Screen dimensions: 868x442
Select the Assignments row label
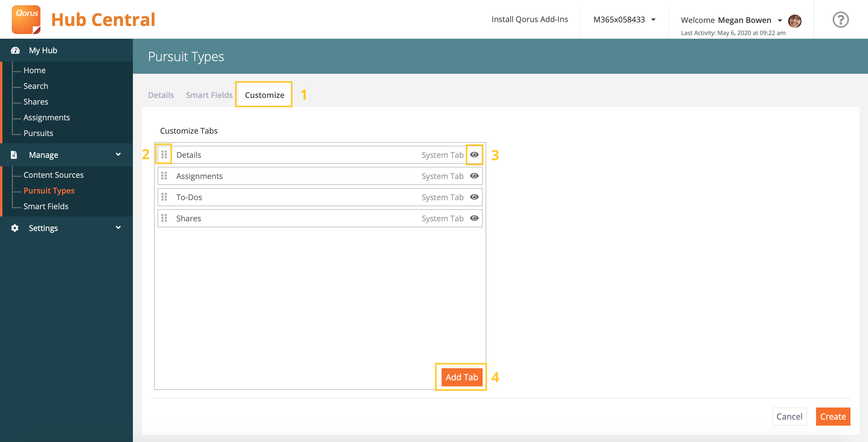click(x=199, y=176)
